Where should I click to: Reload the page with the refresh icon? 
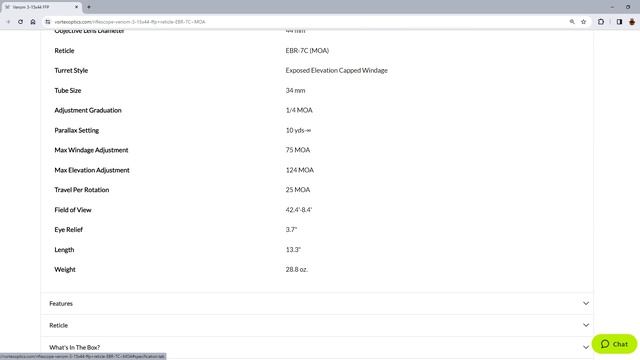pyautogui.click(x=20, y=22)
